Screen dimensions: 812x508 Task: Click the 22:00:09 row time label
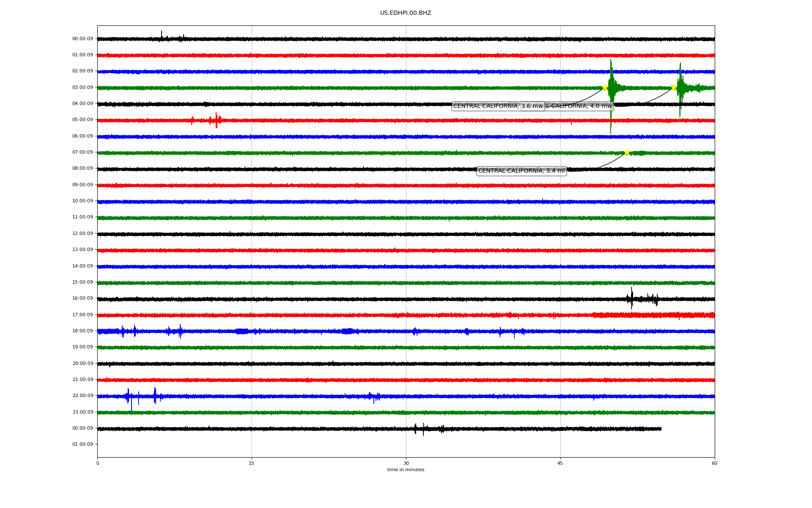pyautogui.click(x=82, y=396)
